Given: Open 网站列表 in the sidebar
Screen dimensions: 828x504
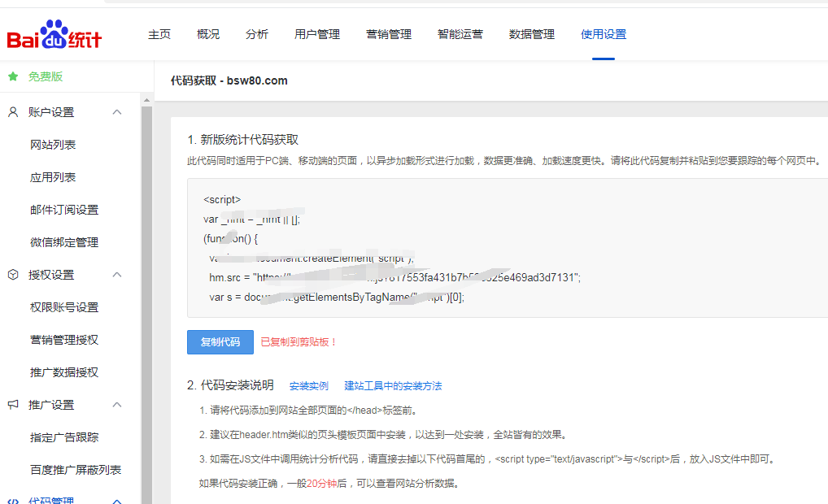Looking at the screenshot, I should pos(53,145).
